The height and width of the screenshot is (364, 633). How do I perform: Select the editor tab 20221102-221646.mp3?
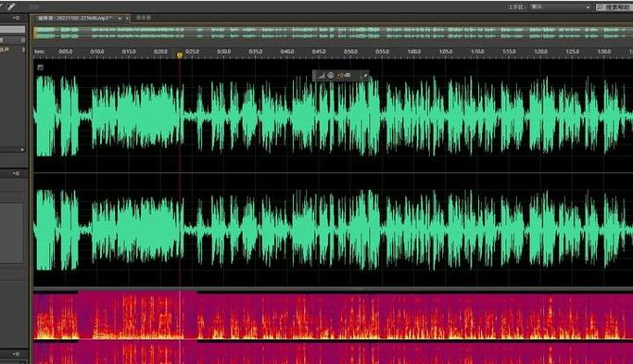pyautogui.click(x=74, y=19)
